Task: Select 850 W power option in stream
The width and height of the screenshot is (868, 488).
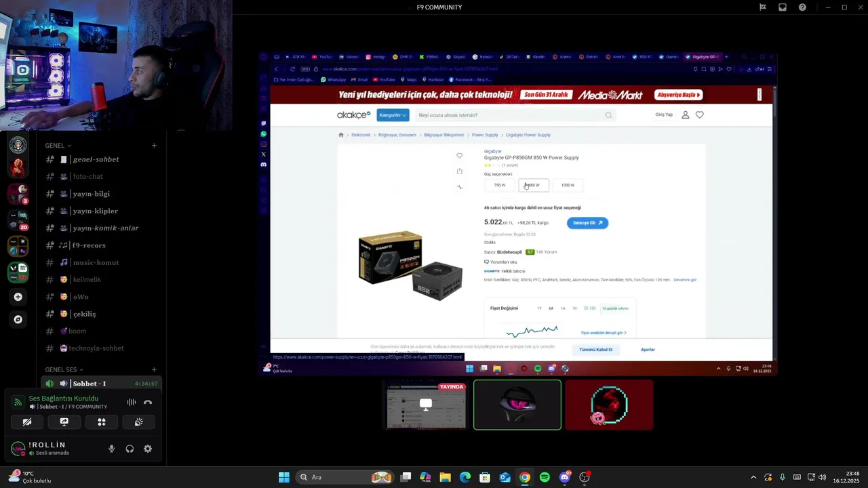Action: (534, 185)
